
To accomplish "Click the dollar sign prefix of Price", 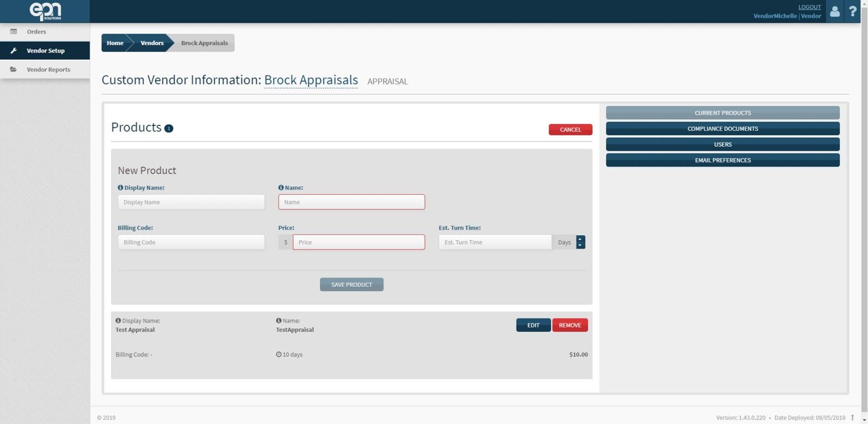I will pyautogui.click(x=285, y=242).
